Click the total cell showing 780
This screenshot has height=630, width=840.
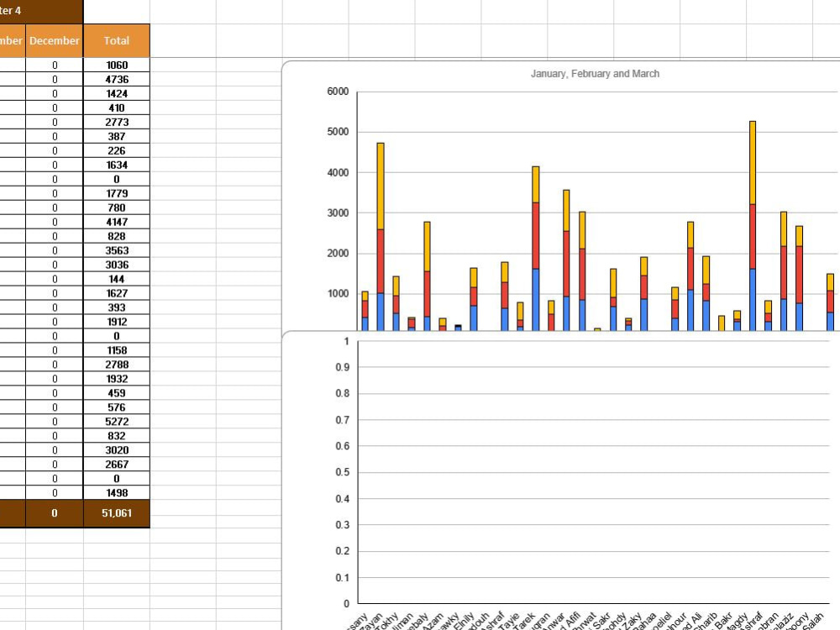point(116,207)
